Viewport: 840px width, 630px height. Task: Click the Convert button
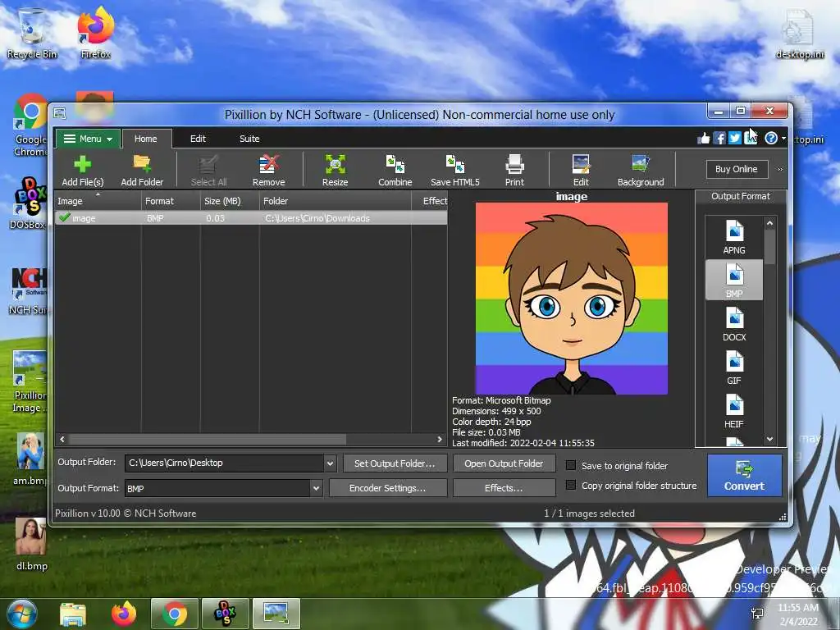tap(744, 475)
